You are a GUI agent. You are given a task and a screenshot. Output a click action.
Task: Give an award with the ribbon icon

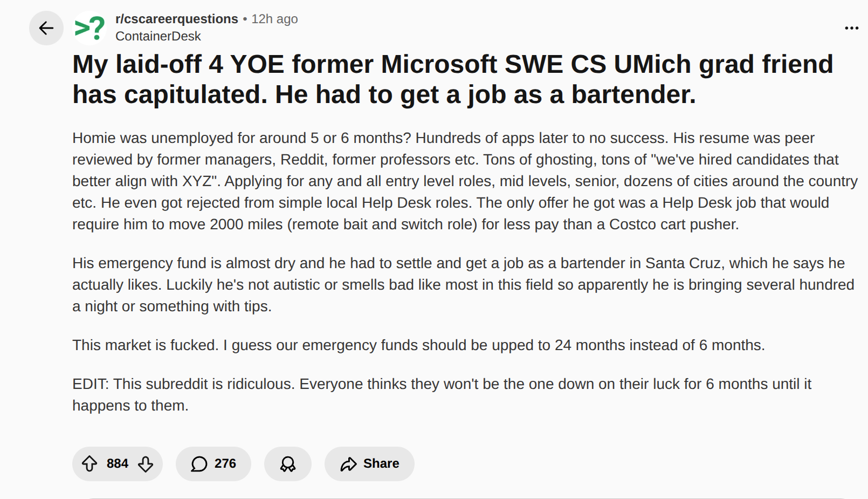(x=288, y=464)
